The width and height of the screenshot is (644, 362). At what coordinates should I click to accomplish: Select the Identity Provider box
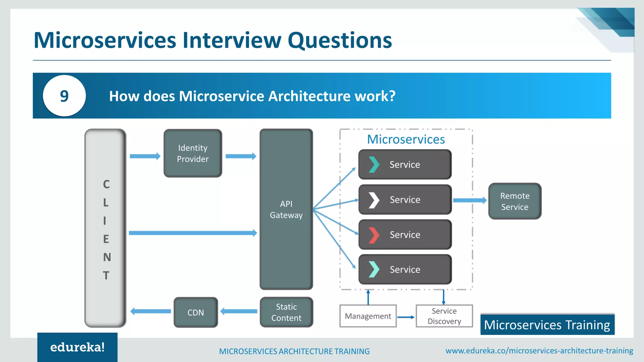tap(193, 153)
